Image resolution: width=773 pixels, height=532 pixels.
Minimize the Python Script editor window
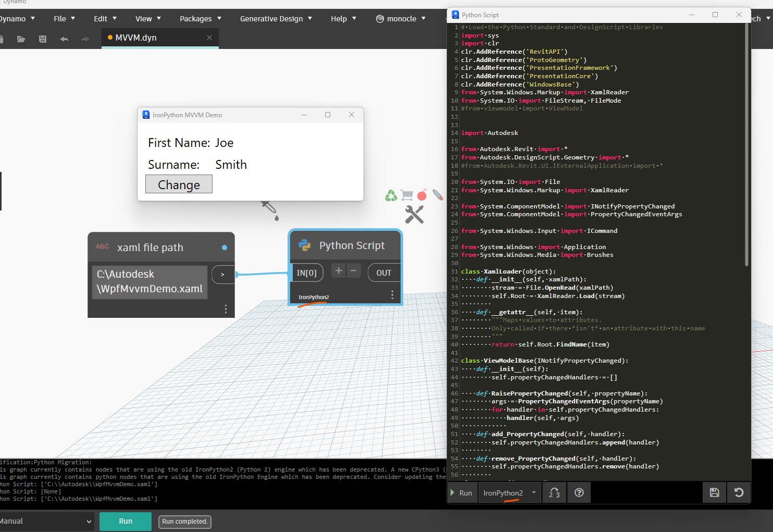pyautogui.click(x=692, y=15)
